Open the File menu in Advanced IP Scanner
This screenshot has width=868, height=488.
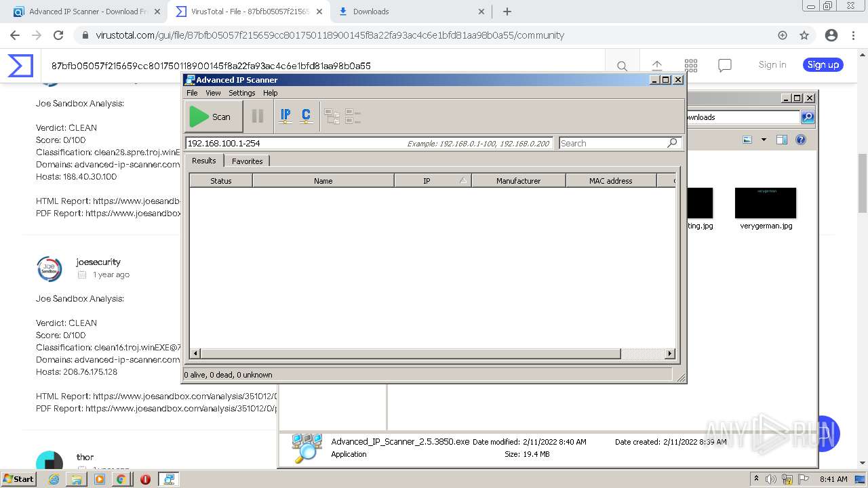coord(192,93)
